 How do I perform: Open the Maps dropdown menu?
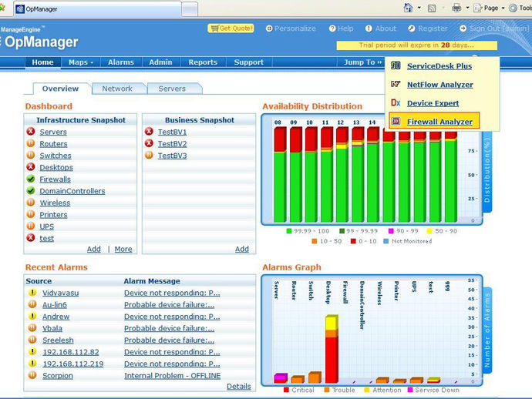pos(81,62)
